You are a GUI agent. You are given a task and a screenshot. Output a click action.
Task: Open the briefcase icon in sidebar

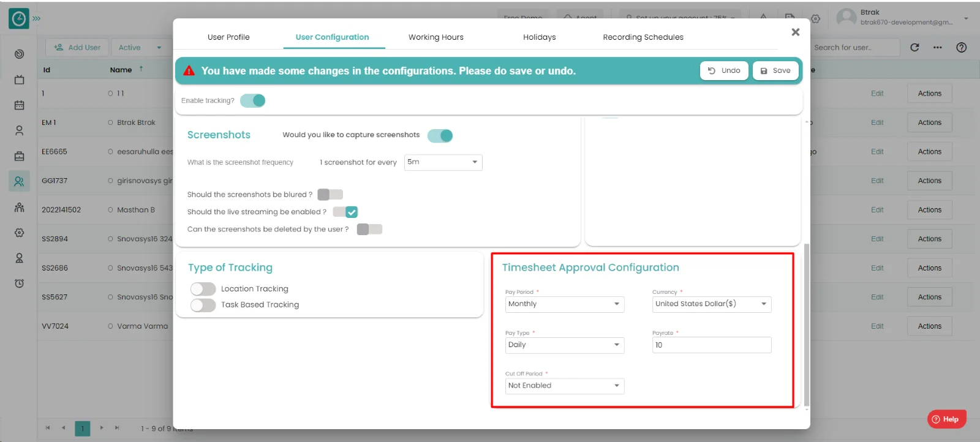(x=19, y=156)
